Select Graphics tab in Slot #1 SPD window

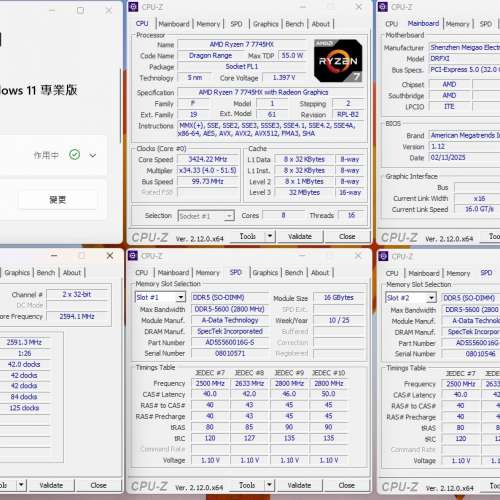tap(265, 273)
